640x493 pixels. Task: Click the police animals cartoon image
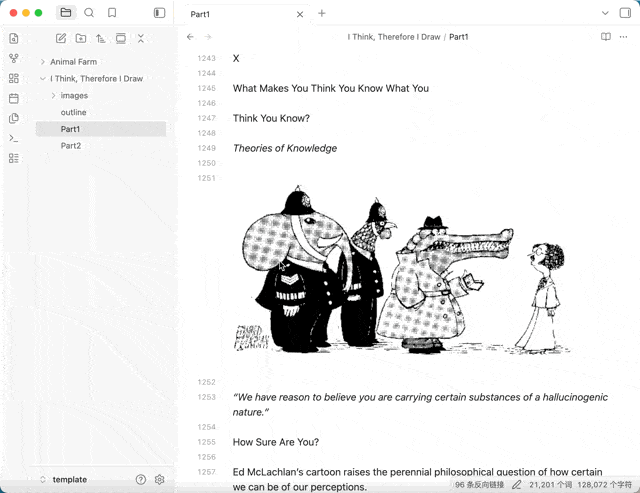(x=402, y=269)
